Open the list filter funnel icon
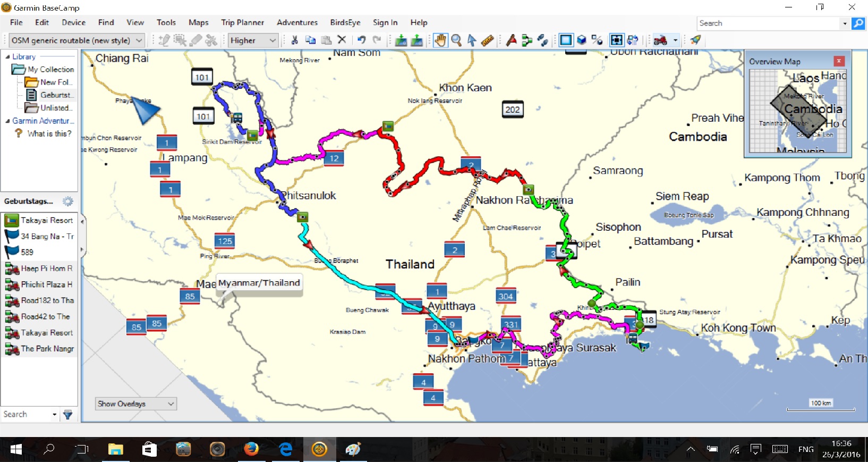868x462 pixels. click(67, 415)
